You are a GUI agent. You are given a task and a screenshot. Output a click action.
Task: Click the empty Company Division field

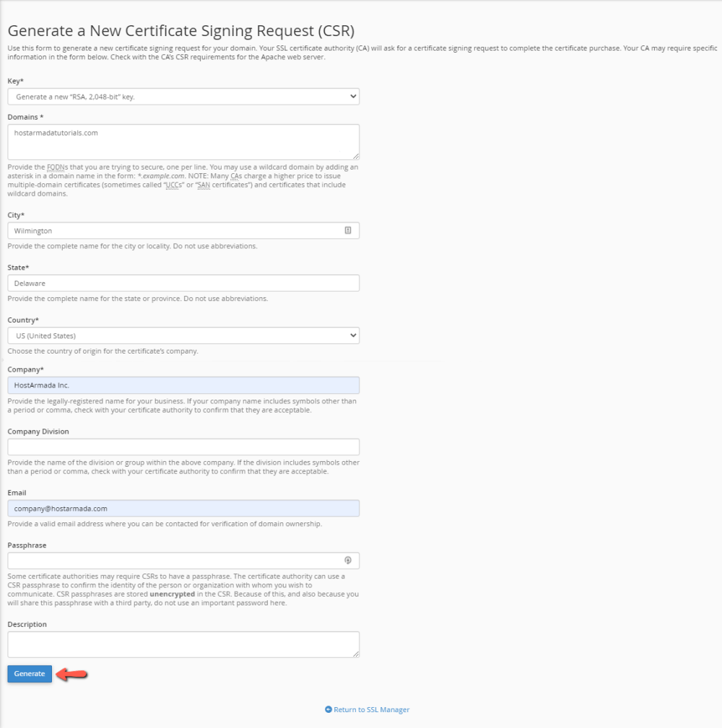183,447
